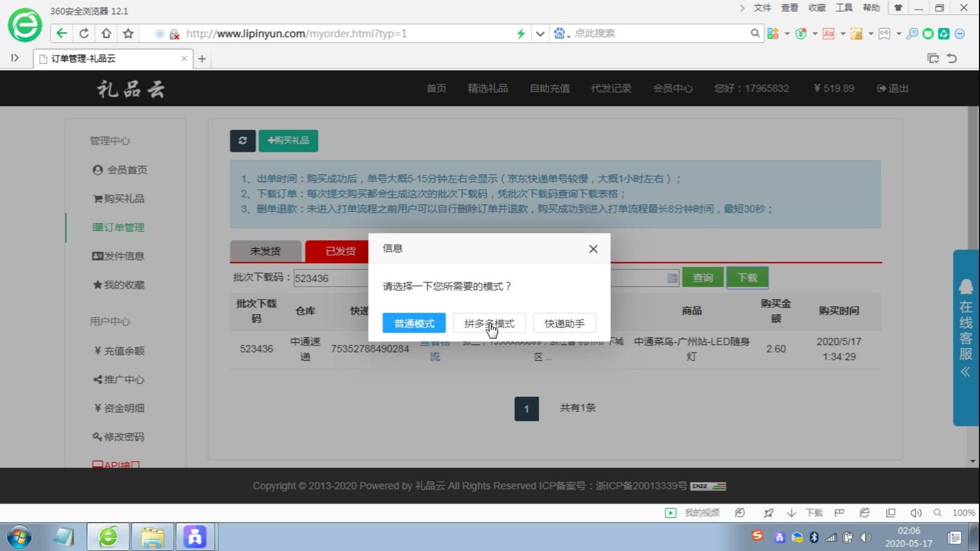Click the system volume tray icon
This screenshot has width=980, height=551.
[x=865, y=537]
